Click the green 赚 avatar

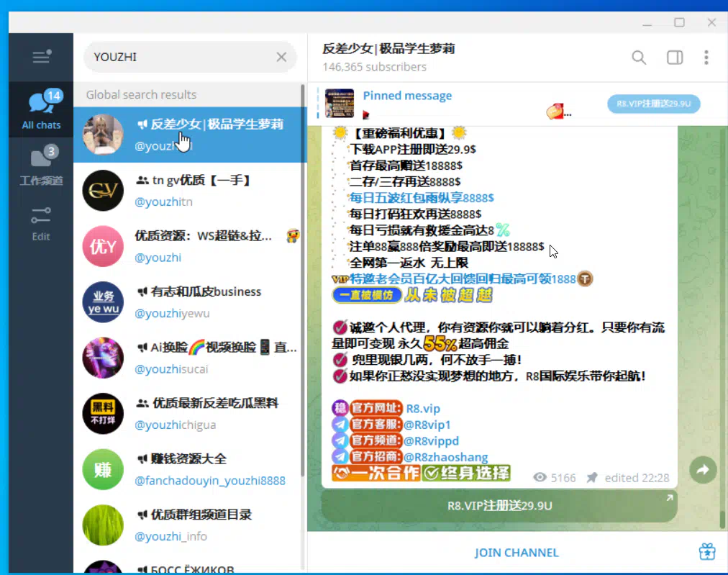(x=103, y=469)
